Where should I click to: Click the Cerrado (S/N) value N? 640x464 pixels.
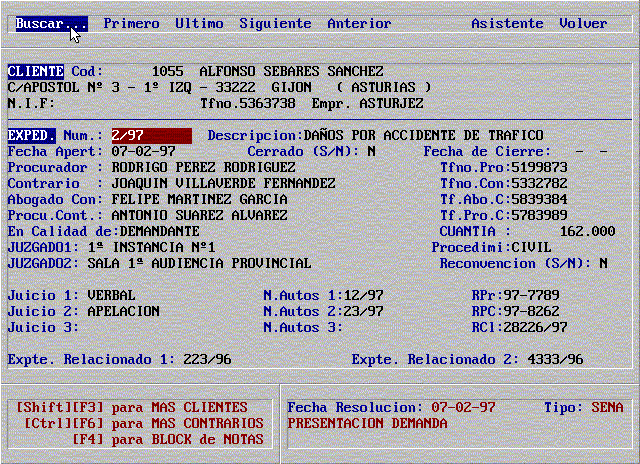click(x=371, y=151)
